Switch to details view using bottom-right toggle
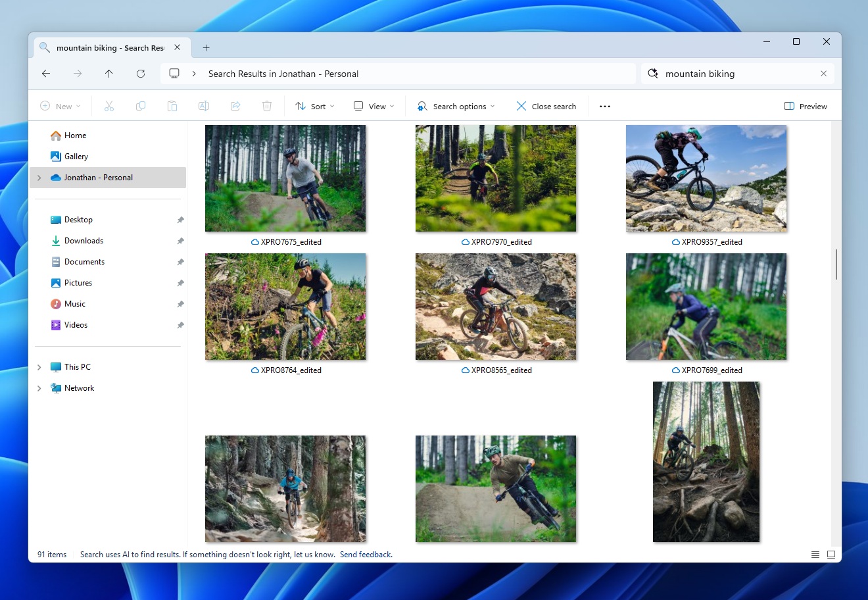868x600 pixels. click(x=815, y=554)
